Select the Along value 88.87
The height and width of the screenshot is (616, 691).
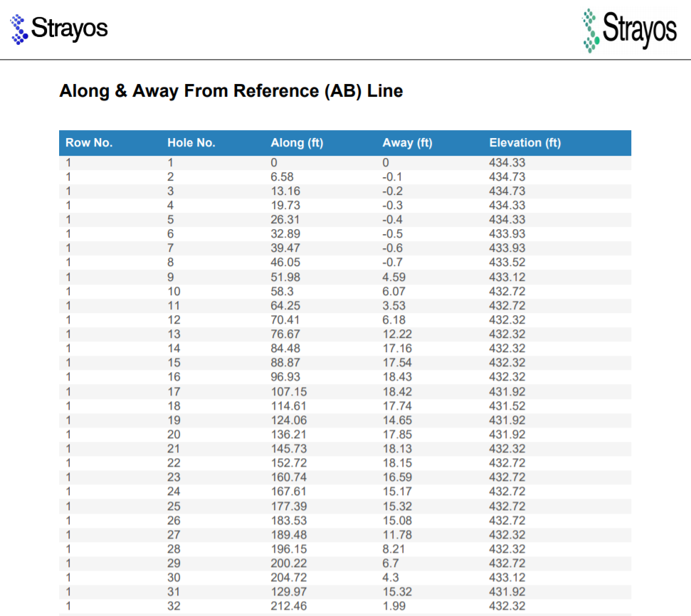(285, 363)
